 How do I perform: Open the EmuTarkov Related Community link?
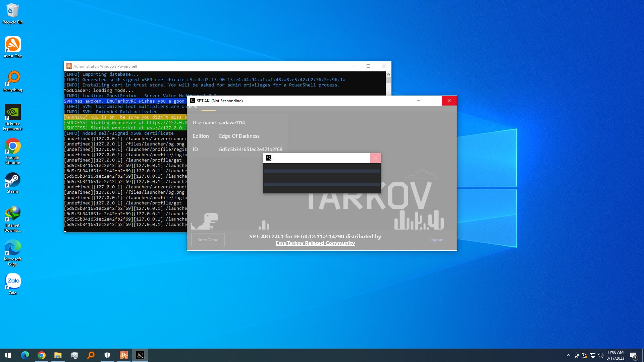315,243
